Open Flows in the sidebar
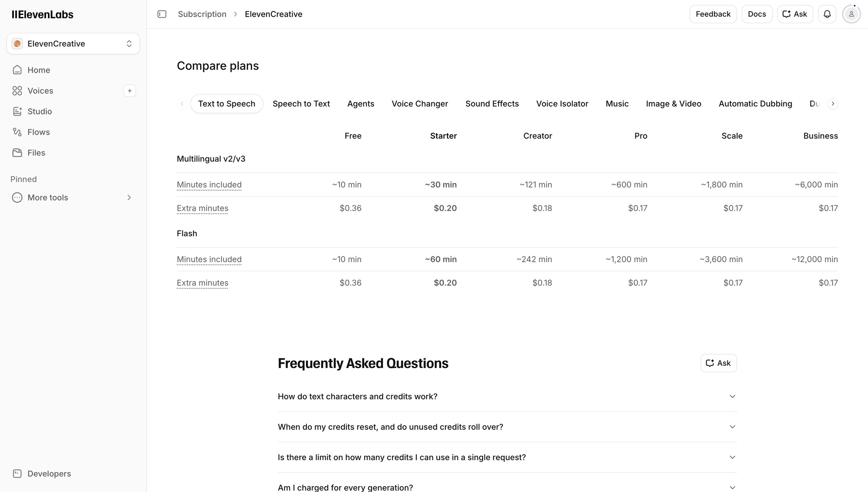Viewport: 868px width, 492px height. pos(73,132)
